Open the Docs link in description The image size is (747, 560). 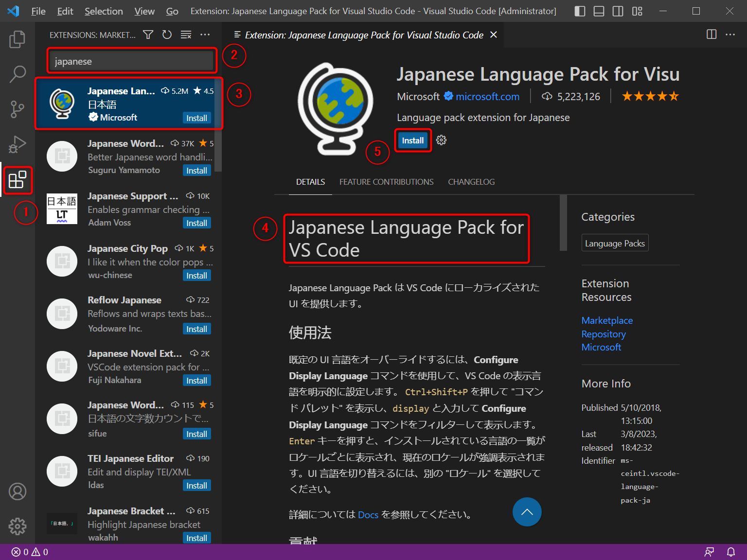click(x=368, y=515)
